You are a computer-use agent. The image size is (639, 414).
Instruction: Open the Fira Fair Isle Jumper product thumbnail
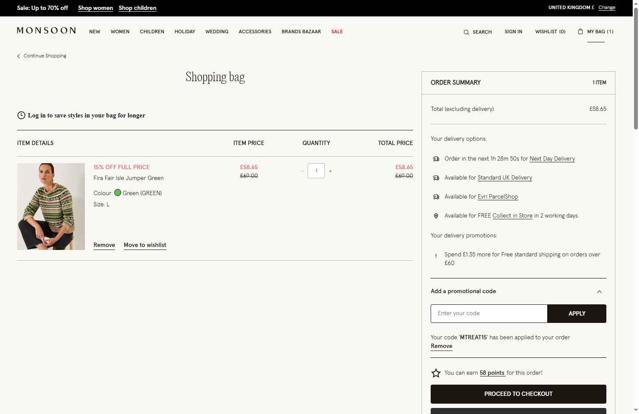51,207
